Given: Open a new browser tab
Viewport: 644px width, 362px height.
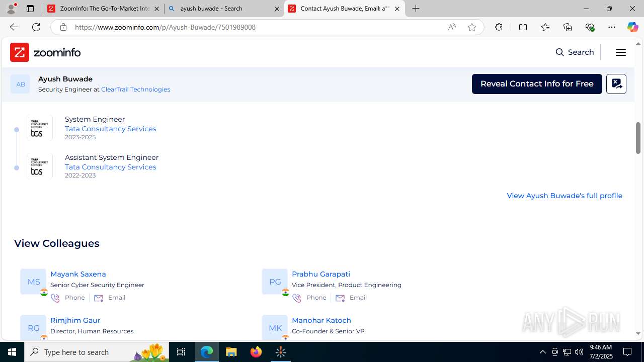Looking at the screenshot, I should 416,9.
